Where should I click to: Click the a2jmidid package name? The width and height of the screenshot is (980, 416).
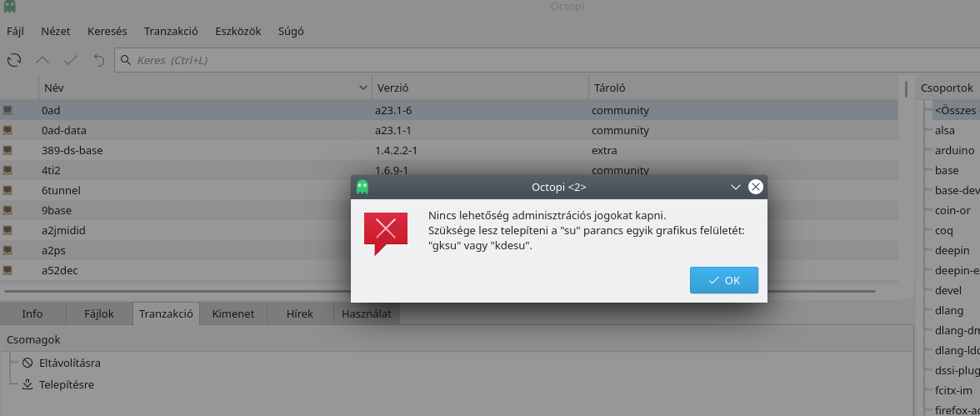tap(63, 230)
